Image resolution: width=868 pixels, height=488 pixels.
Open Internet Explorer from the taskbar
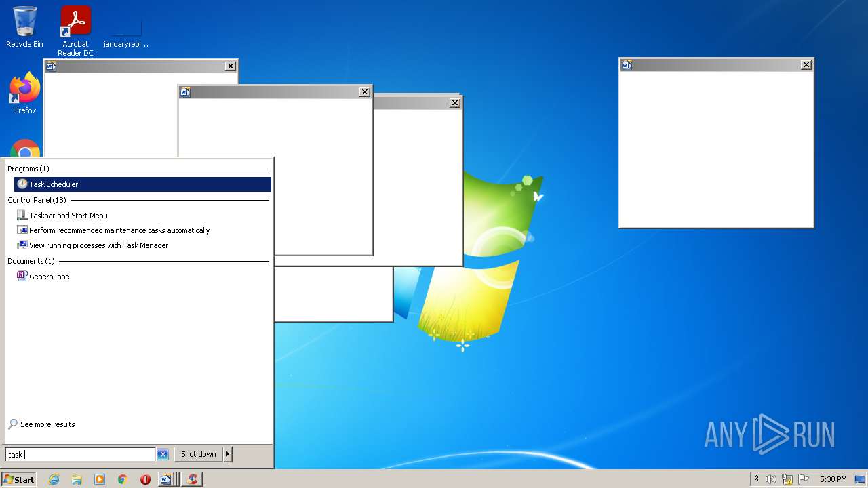54,479
